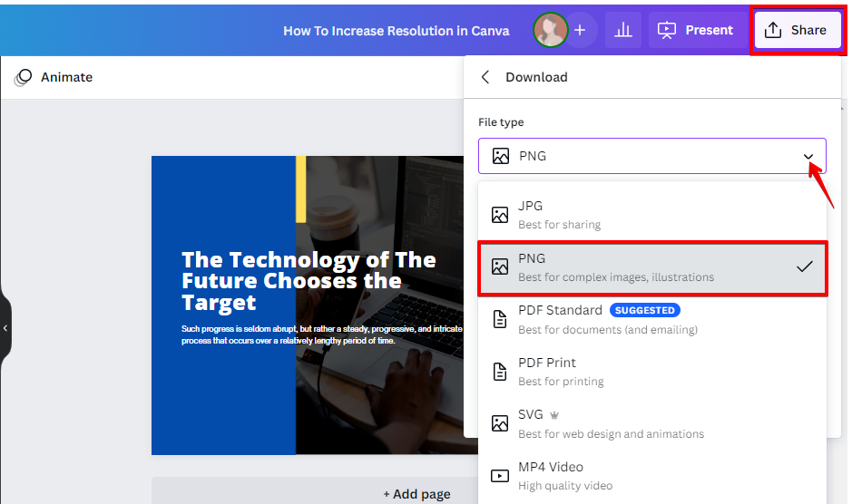Select the slide headline text
Screen dimensions: 852x504
tap(308, 281)
